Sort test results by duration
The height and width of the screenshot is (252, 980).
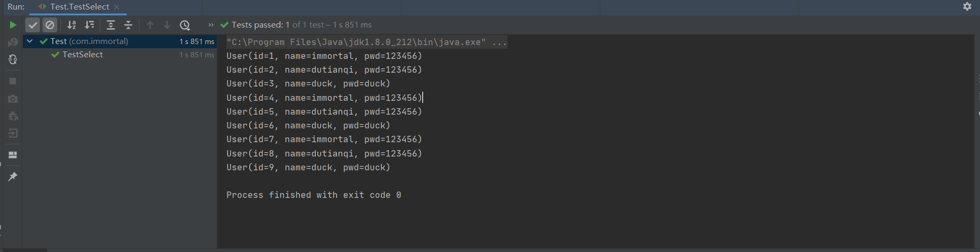click(x=90, y=25)
